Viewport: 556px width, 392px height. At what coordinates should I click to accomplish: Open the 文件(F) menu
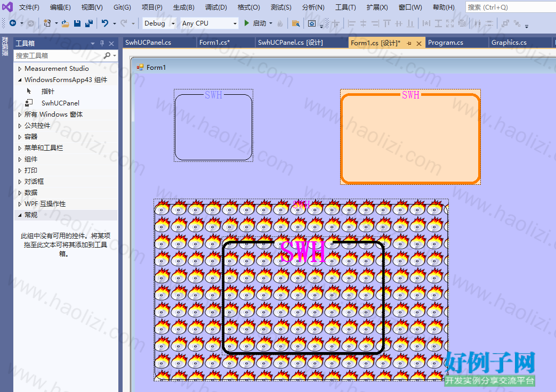coord(29,7)
